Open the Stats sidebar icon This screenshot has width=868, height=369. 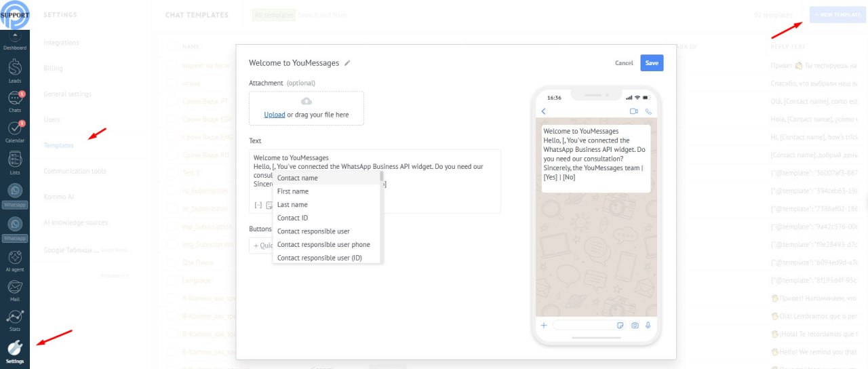[x=15, y=319]
